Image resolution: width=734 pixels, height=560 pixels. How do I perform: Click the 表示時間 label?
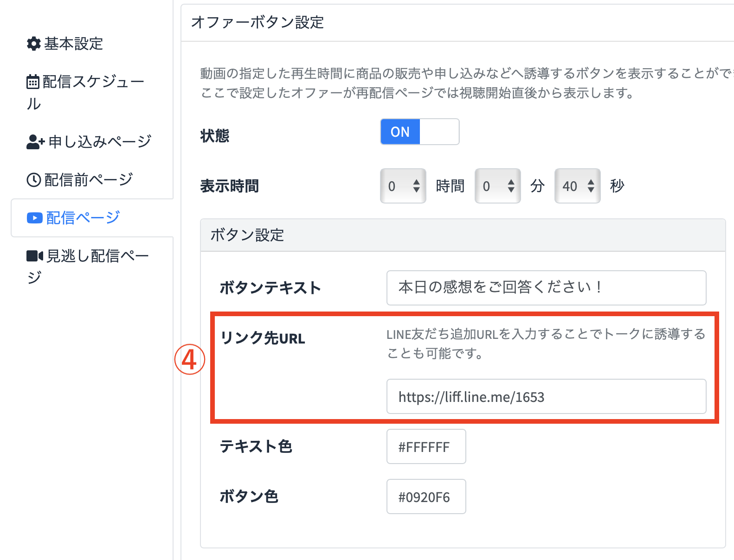pyautogui.click(x=230, y=186)
